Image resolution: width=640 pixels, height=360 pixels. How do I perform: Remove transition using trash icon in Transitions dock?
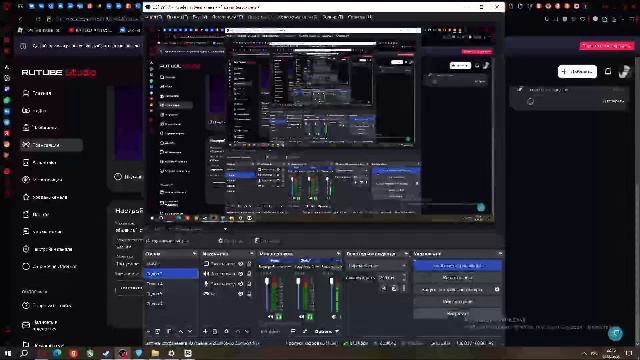point(394,288)
